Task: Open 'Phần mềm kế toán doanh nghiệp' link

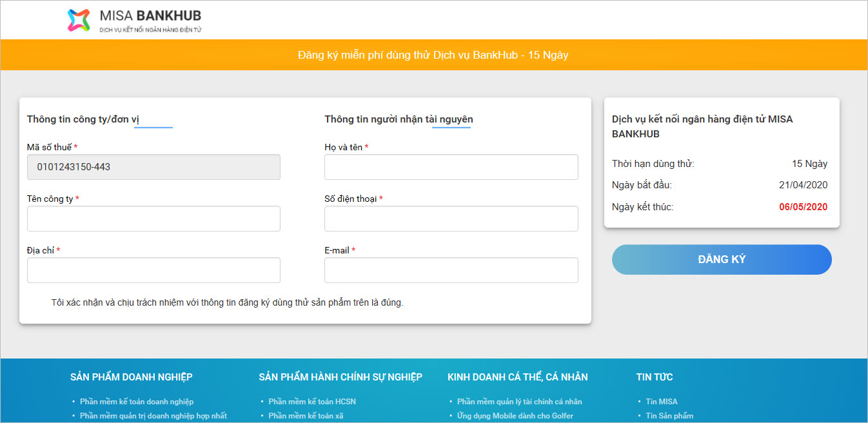Action: [137, 402]
